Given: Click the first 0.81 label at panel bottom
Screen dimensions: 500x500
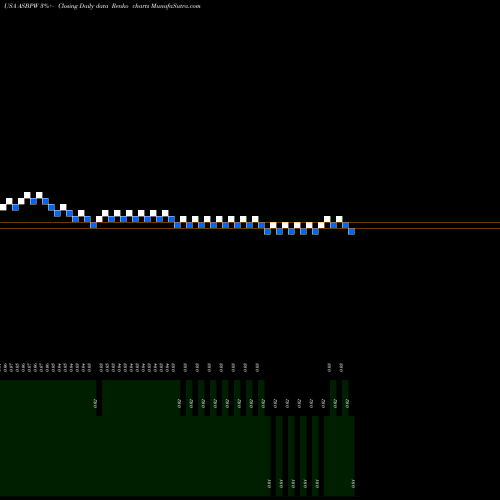Looking at the screenshot, I should [x=269, y=484].
